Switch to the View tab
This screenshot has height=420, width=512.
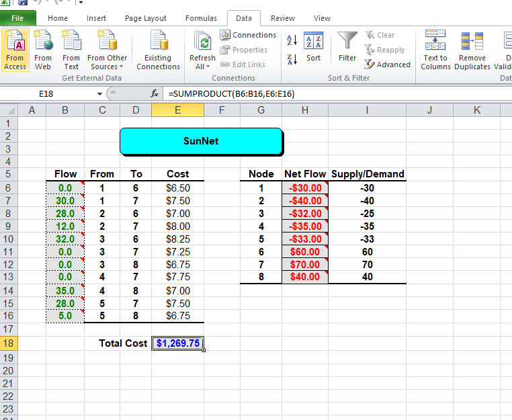click(x=322, y=18)
